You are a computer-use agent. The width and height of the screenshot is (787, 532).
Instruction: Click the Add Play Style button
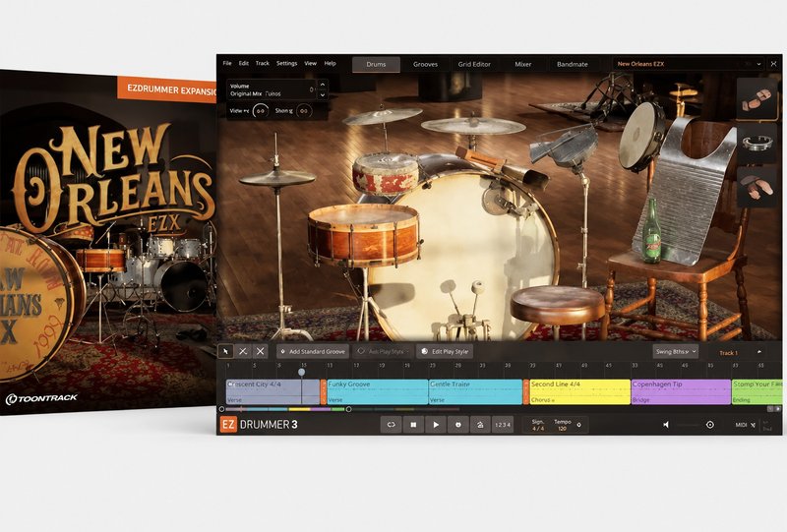coord(383,351)
